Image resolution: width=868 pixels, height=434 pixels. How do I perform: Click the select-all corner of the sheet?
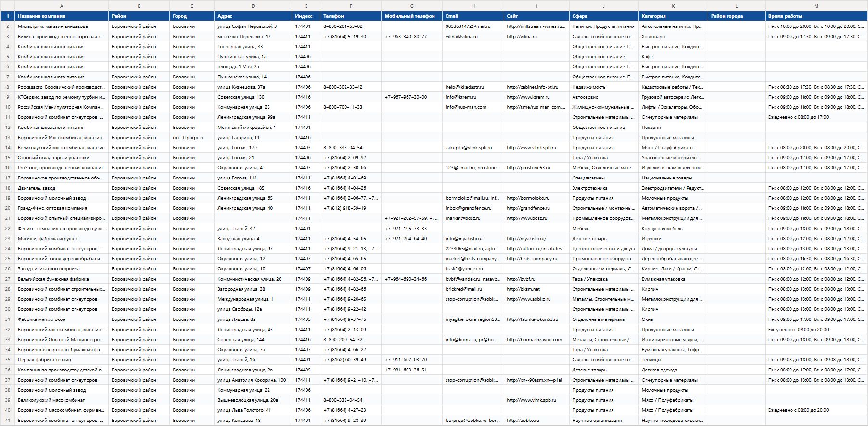[7, 6]
